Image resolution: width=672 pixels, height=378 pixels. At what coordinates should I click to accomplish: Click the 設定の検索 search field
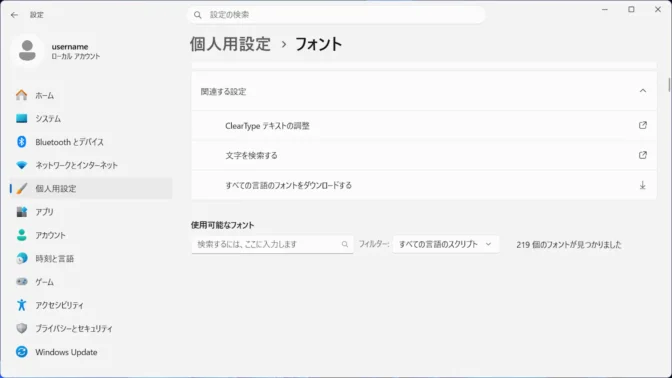(336, 15)
